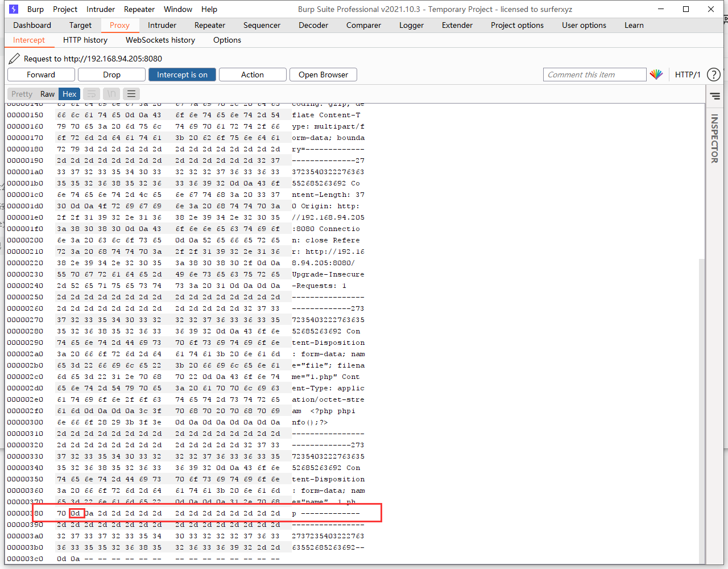Open the Project menu
The image size is (728, 569).
tap(65, 9)
